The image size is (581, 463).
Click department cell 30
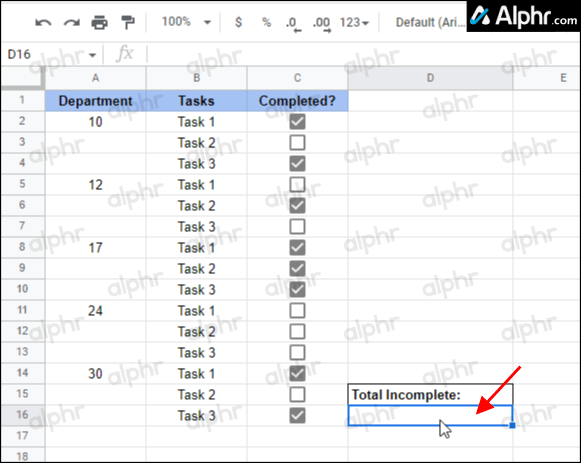pos(96,374)
